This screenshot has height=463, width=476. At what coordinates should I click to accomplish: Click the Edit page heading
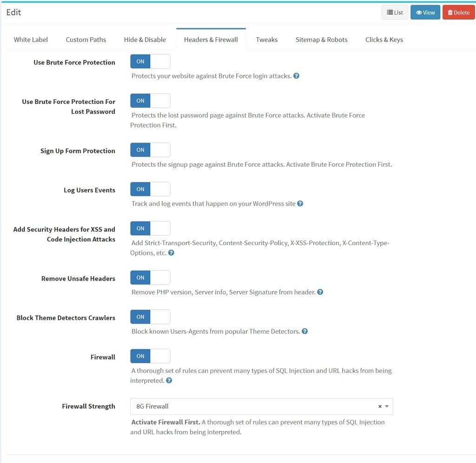[13, 13]
